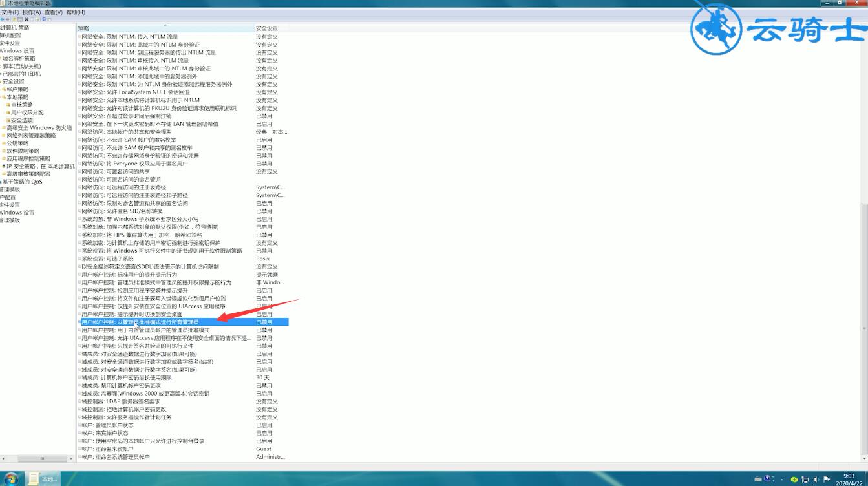Select 高级审核策略配置 tree node
The height and width of the screenshot is (486, 868).
tap(28, 174)
